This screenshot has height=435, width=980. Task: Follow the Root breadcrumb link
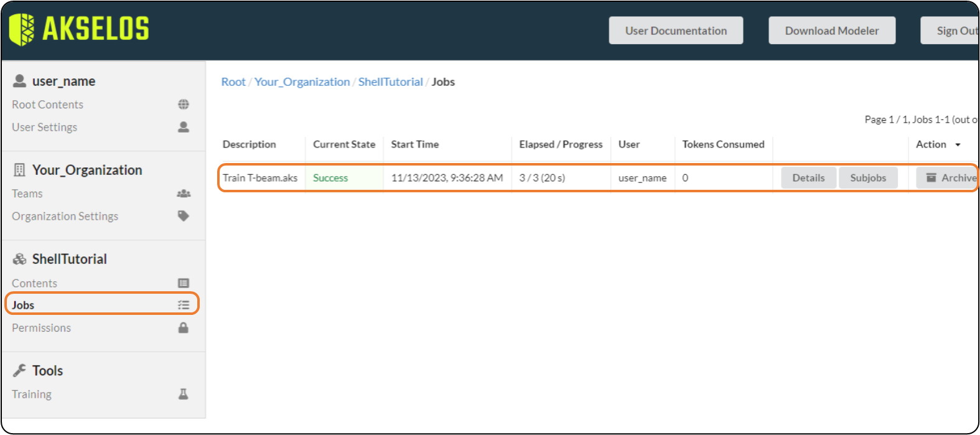point(233,82)
